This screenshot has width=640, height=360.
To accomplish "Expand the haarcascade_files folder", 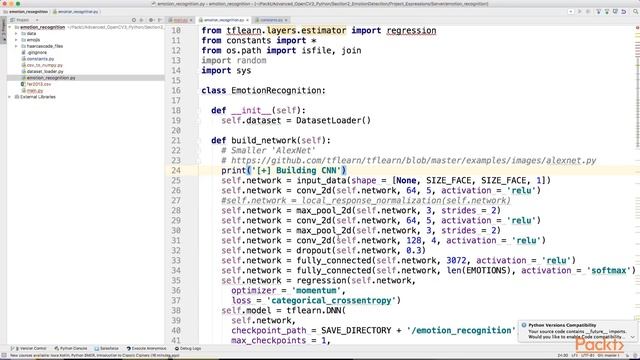I will 16,46.
